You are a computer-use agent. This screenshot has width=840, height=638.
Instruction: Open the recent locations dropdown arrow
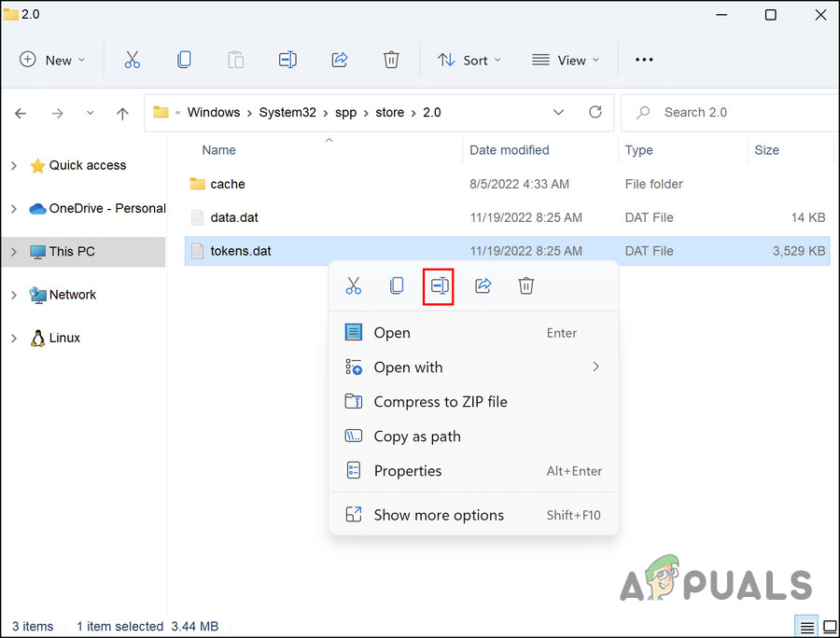90,113
